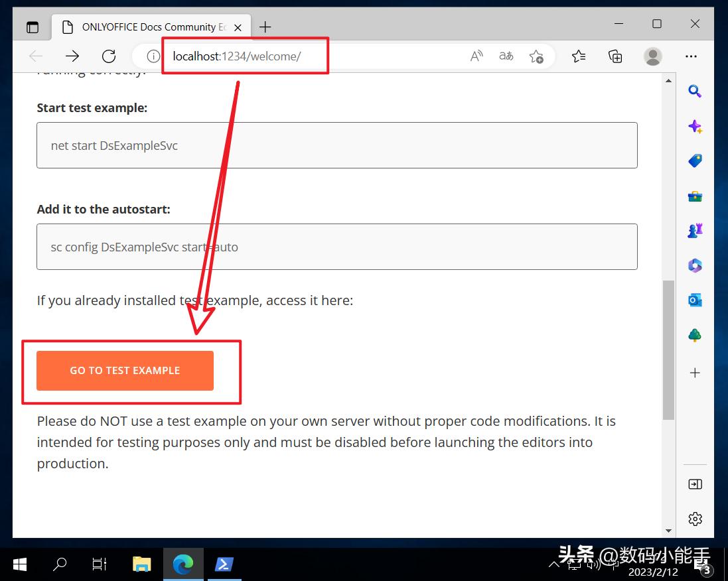Open the Read Aloud icon in address bar
Image resolution: width=728 pixels, height=581 pixels.
click(x=476, y=56)
